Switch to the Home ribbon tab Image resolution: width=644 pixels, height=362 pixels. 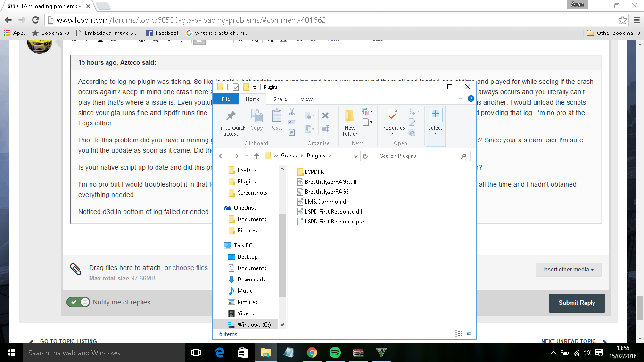point(253,99)
